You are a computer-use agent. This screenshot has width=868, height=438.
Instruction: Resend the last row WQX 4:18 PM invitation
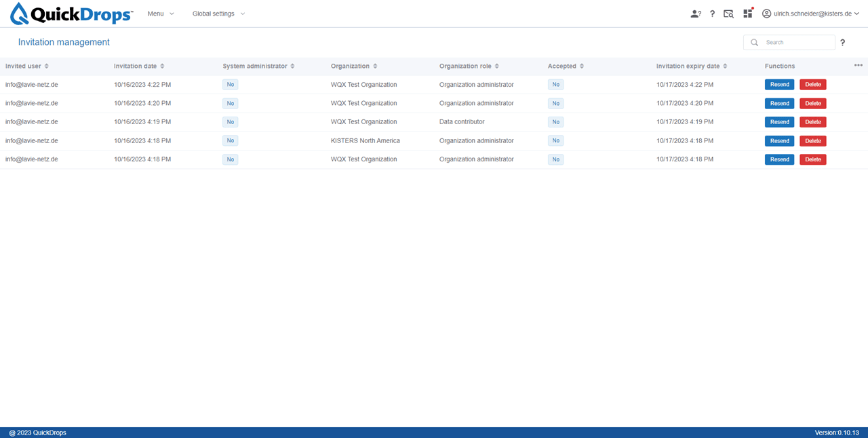(x=779, y=159)
